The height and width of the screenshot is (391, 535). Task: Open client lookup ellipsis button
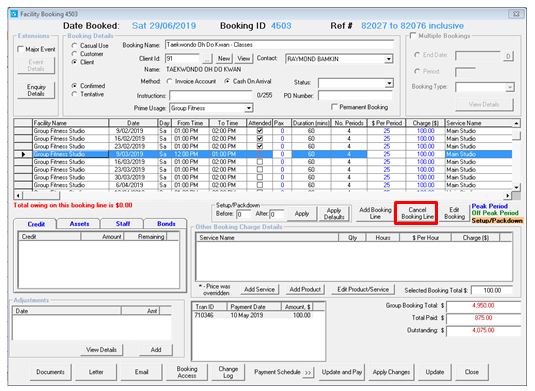coord(207,59)
